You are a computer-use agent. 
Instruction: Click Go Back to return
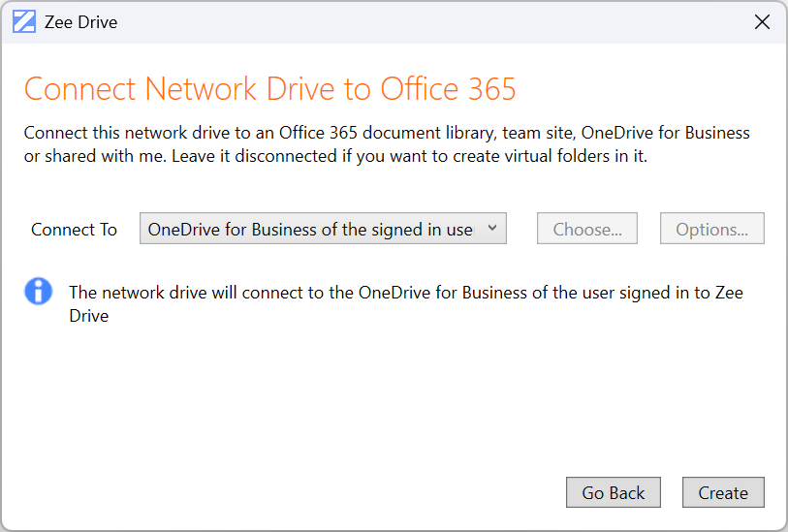(613, 492)
